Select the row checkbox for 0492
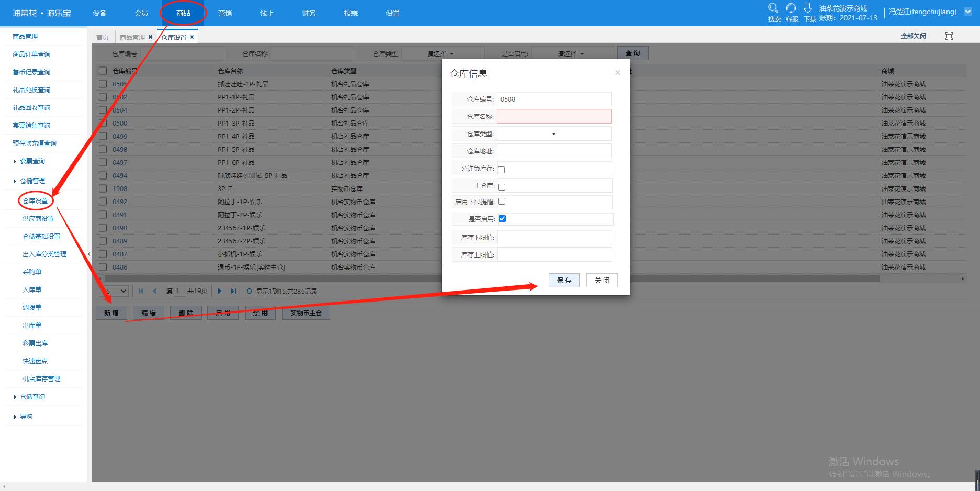 tap(103, 202)
